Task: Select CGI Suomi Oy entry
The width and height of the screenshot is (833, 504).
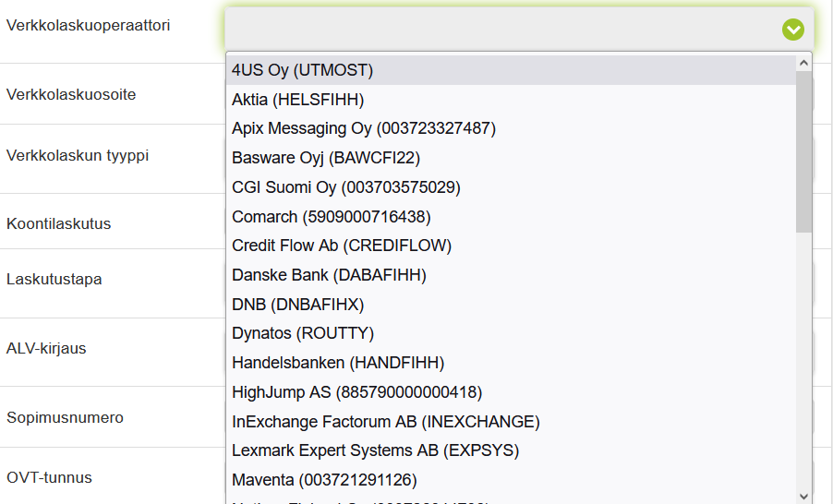Action: 345,187
